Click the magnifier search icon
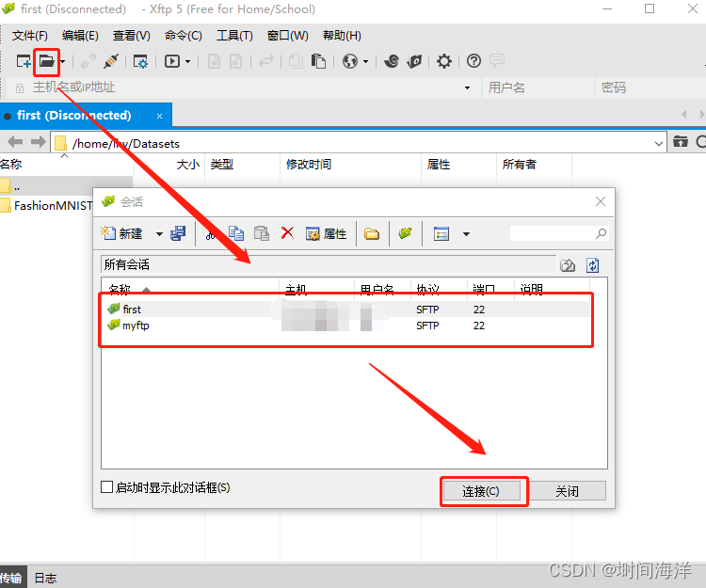Screen dimensions: 706x588 pos(602,233)
